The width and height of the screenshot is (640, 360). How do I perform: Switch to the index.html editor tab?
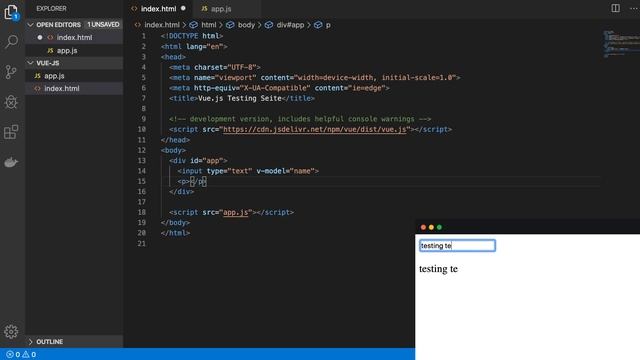[x=158, y=9]
